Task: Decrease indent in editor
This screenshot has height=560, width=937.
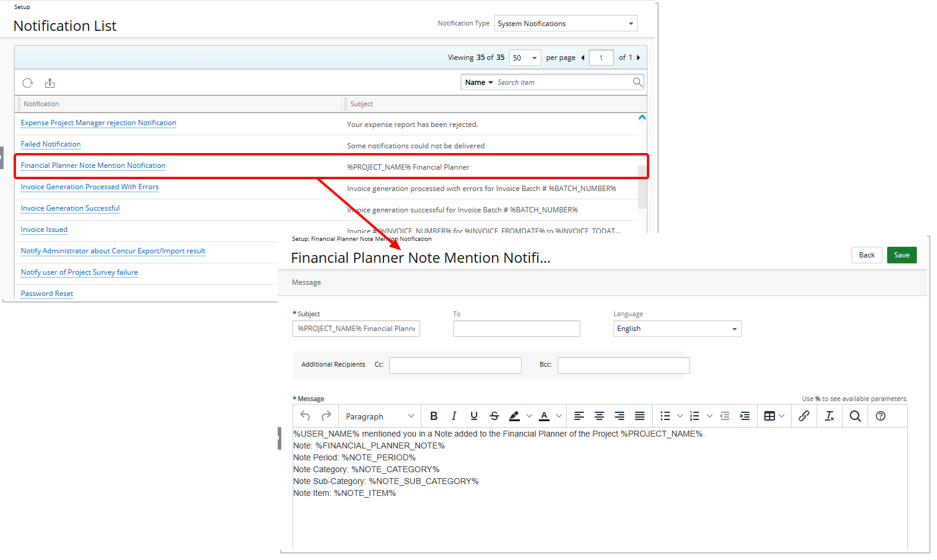Action: pos(725,416)
